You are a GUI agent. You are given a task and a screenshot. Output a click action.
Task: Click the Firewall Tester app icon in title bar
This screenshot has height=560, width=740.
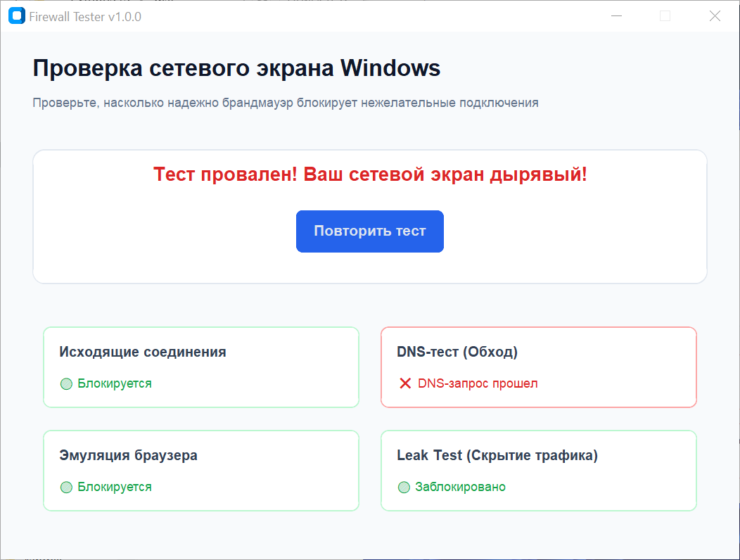click(17, 15)
